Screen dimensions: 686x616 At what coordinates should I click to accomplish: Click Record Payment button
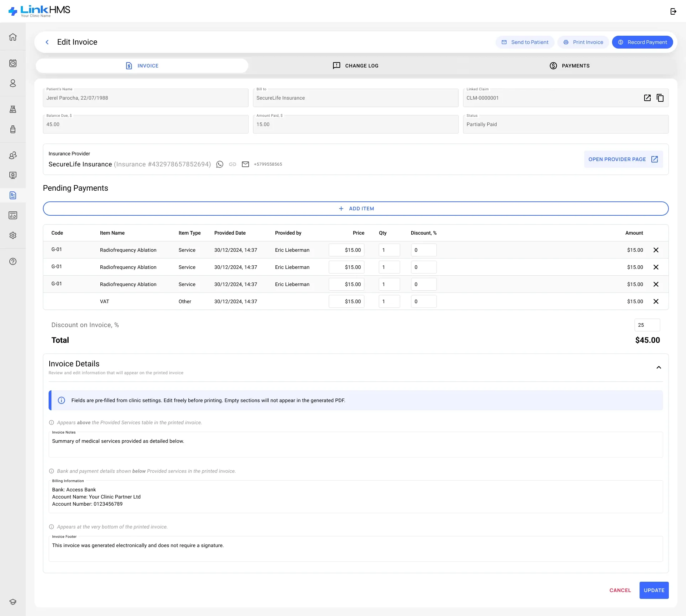[x=642, y=42]
